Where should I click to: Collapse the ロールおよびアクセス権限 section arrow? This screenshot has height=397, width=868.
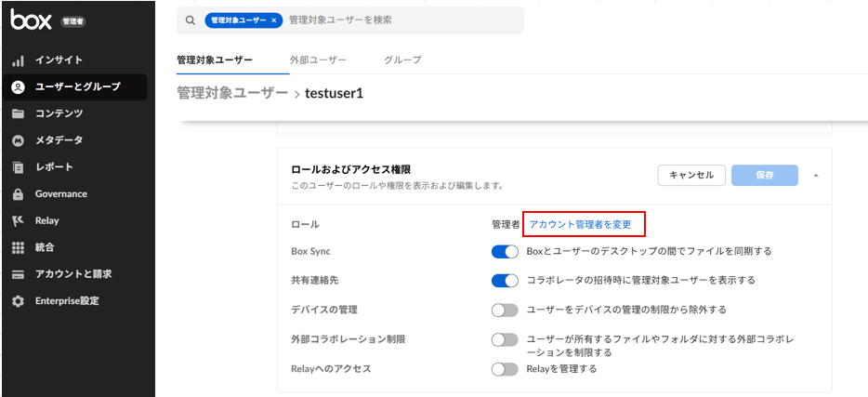(x=816, y=175)
